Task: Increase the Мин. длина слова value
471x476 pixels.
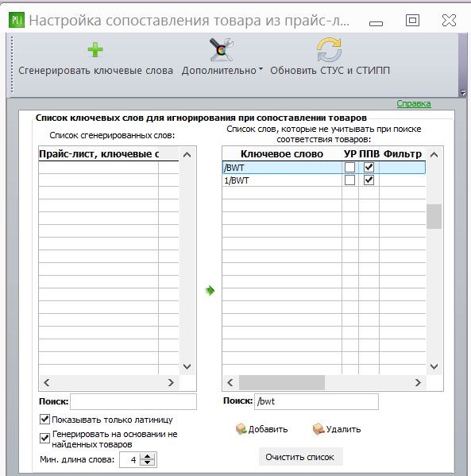Action: [148, 456]
